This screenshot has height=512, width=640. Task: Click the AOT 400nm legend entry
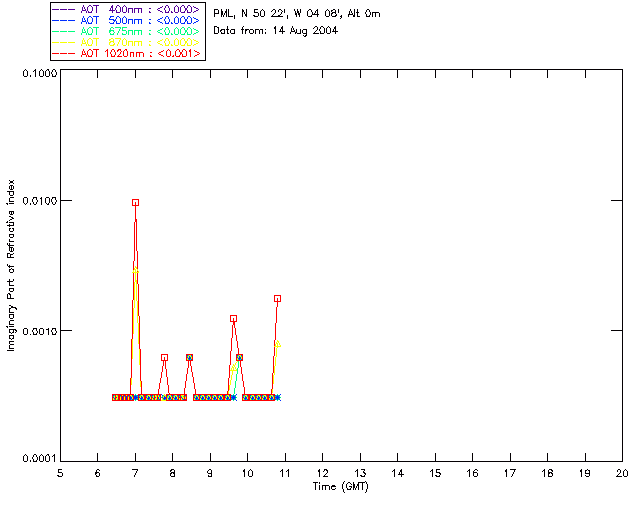127,9
